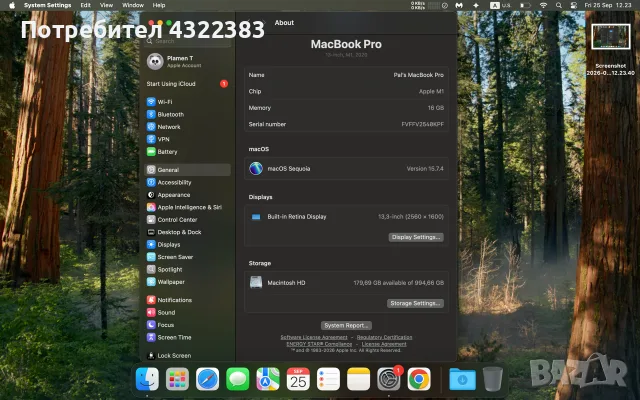Screen dimensions: 640x400
Task: Click battery status in menu bar
Action: (x=525, y=5)
